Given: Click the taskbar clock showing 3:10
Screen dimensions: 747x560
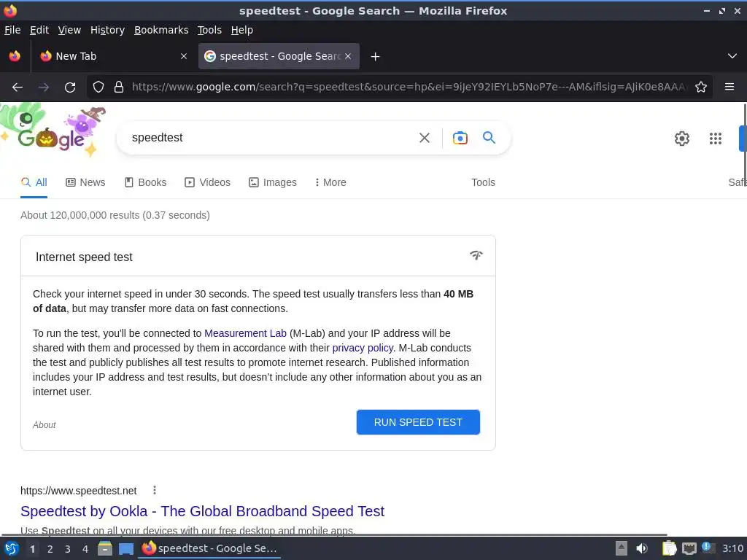Looking at the screenshot, I should coord(732,548).
